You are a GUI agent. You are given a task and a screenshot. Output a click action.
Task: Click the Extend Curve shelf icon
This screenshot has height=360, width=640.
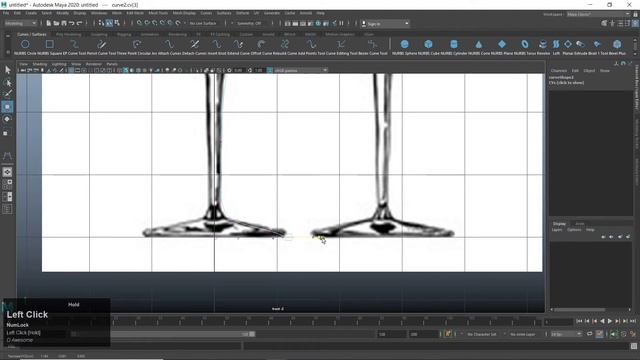click(x=238, y=44)
